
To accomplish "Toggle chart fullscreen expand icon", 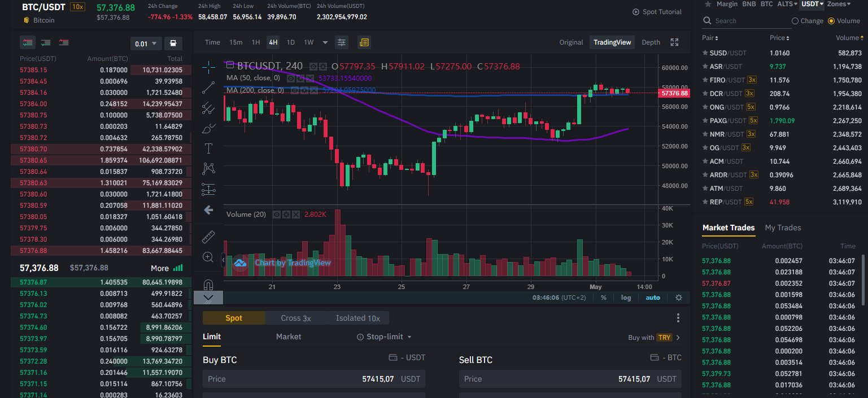I will tap(674, 42).
